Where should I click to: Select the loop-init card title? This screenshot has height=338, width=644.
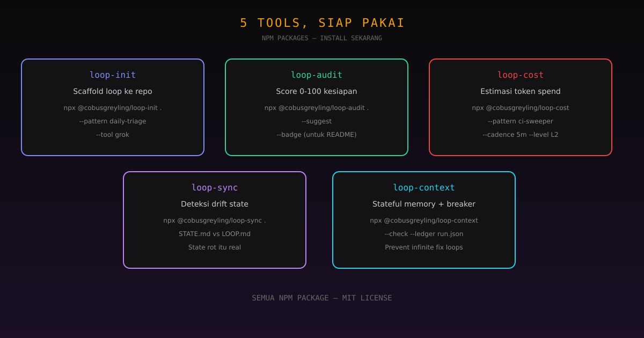pyautogui.click(x=113, y=75)
